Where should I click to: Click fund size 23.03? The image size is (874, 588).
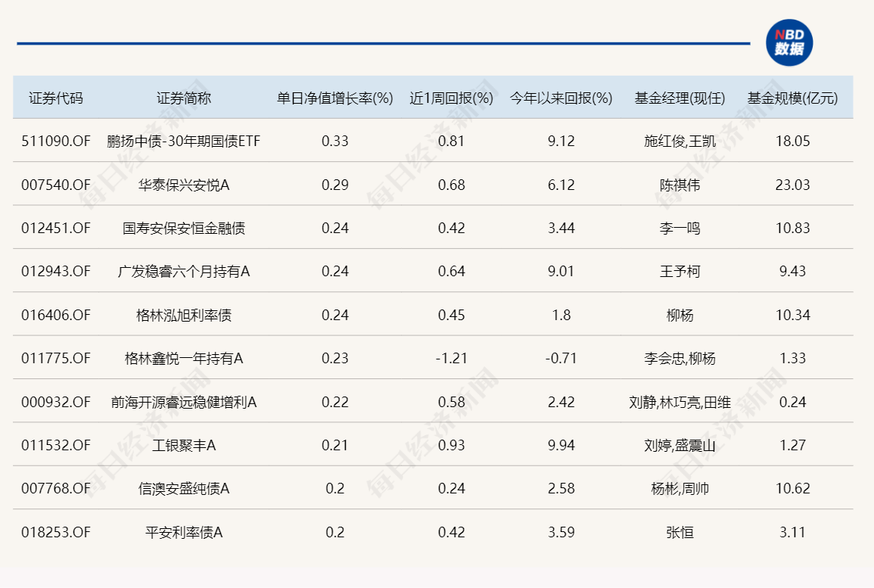click(x=792, y=185)
